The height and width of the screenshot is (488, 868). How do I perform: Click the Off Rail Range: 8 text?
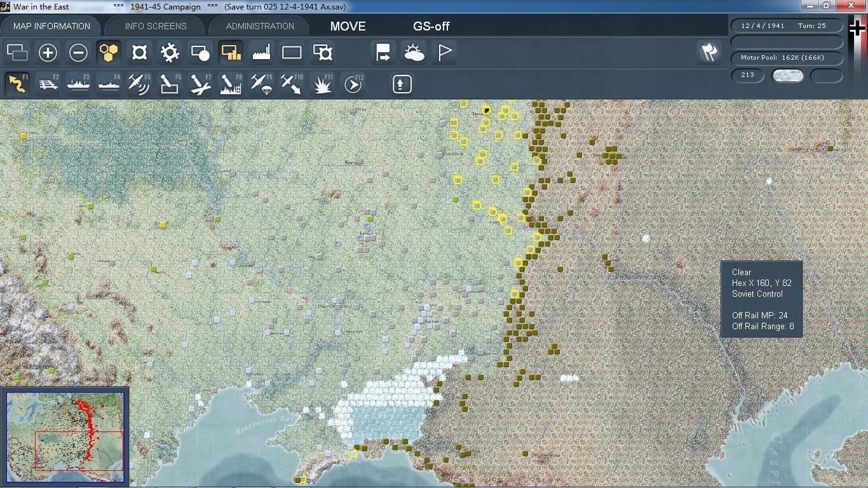coord(763,326)
